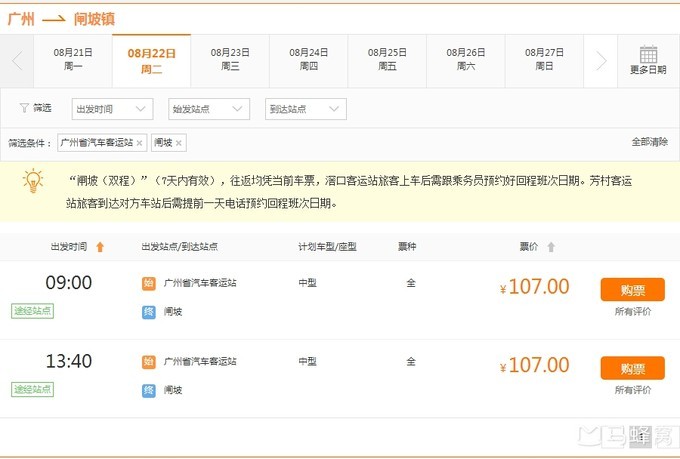The width and height of the screenshot is (680, 459).
Task: Select the 08月22日 周二 date tab
Action: (x=151, y=60)
